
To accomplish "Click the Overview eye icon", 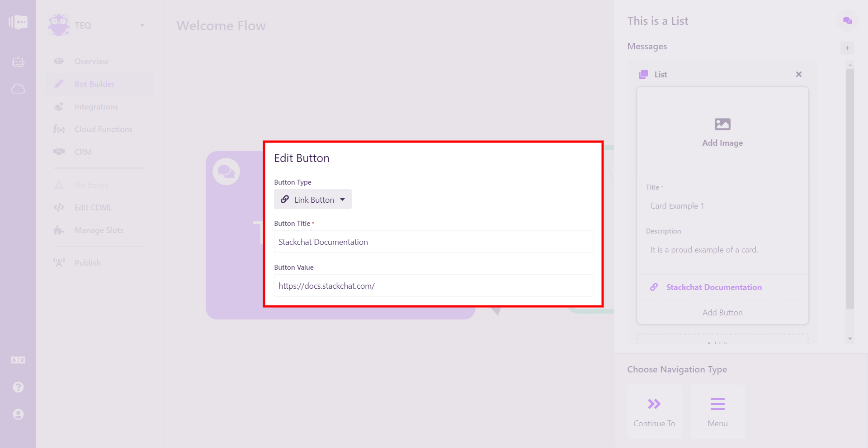I will 59,61.
